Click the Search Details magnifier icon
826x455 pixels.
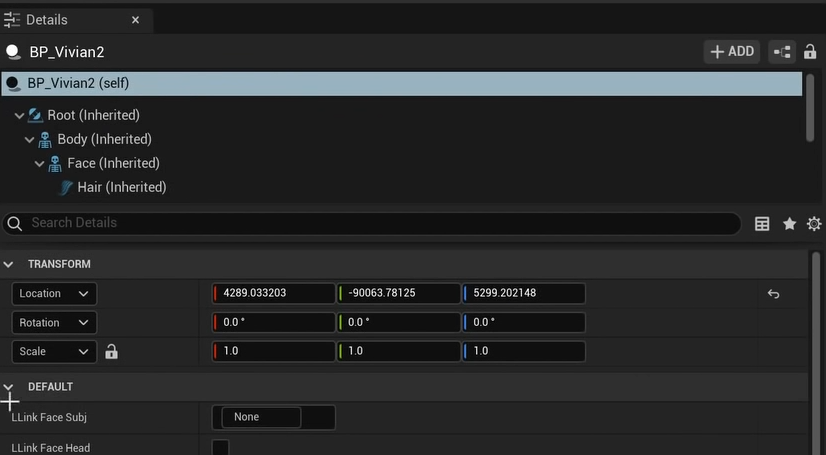point(15,224)
